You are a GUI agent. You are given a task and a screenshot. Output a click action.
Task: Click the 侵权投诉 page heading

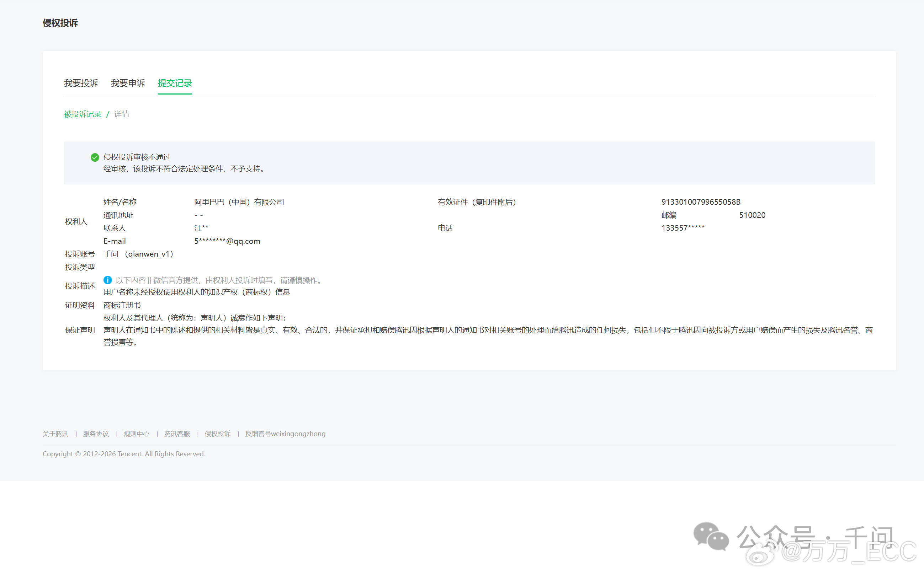point(60,23)
